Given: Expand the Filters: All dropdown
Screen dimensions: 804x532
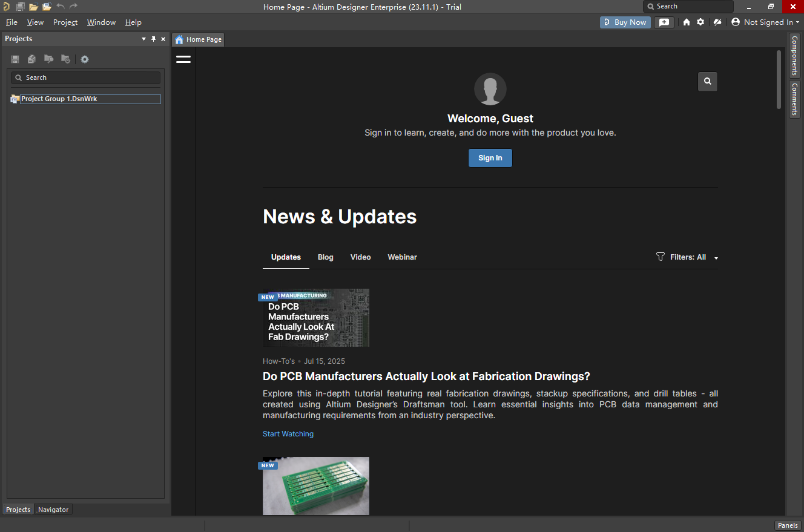Looking at the screenshot, I should click(687, 257).
